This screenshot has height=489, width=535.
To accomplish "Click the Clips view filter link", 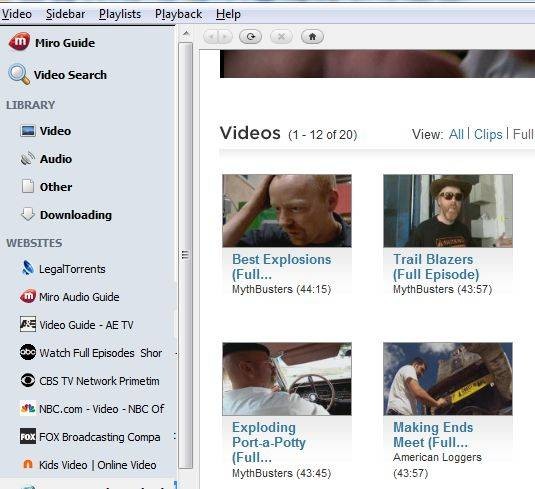I will click(488, 134).
